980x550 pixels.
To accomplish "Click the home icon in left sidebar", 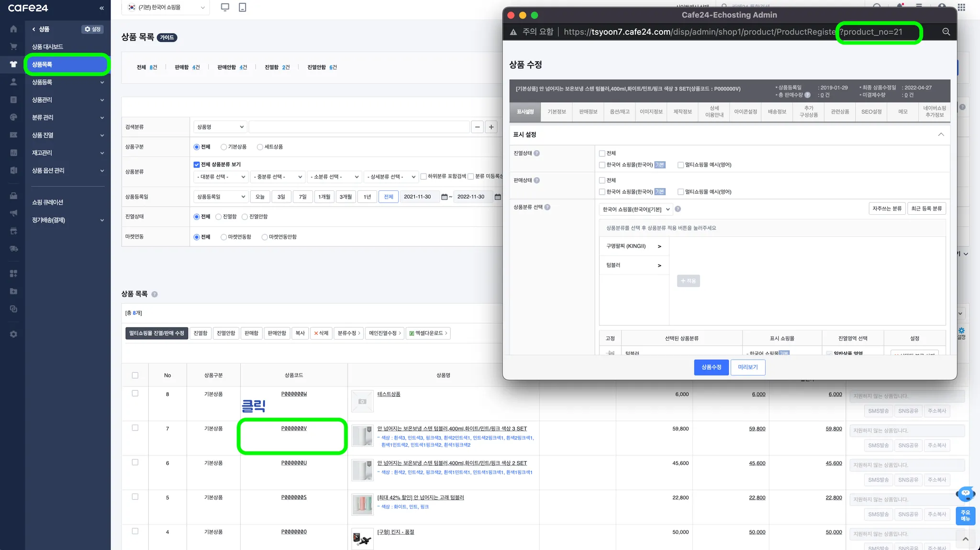I will [x=13, y=29].
